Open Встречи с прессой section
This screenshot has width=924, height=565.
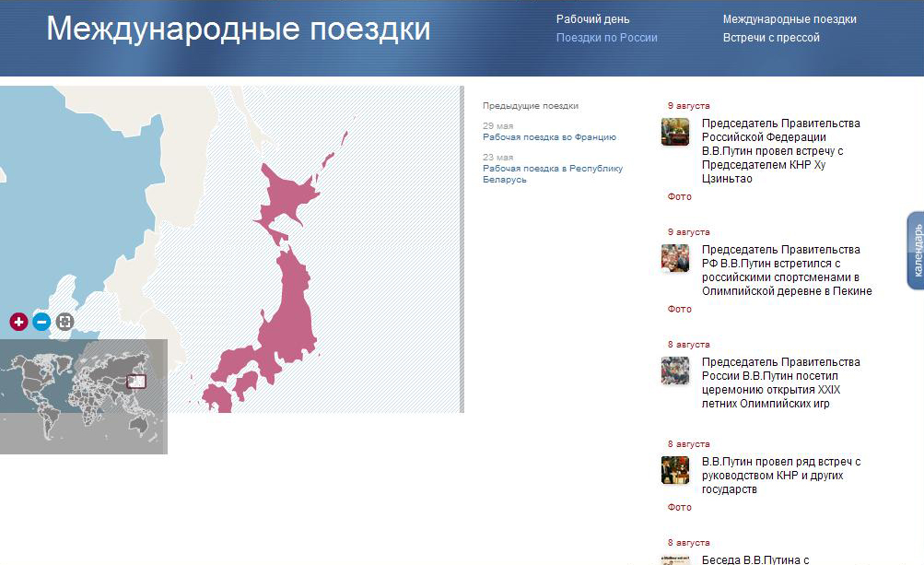770,38
